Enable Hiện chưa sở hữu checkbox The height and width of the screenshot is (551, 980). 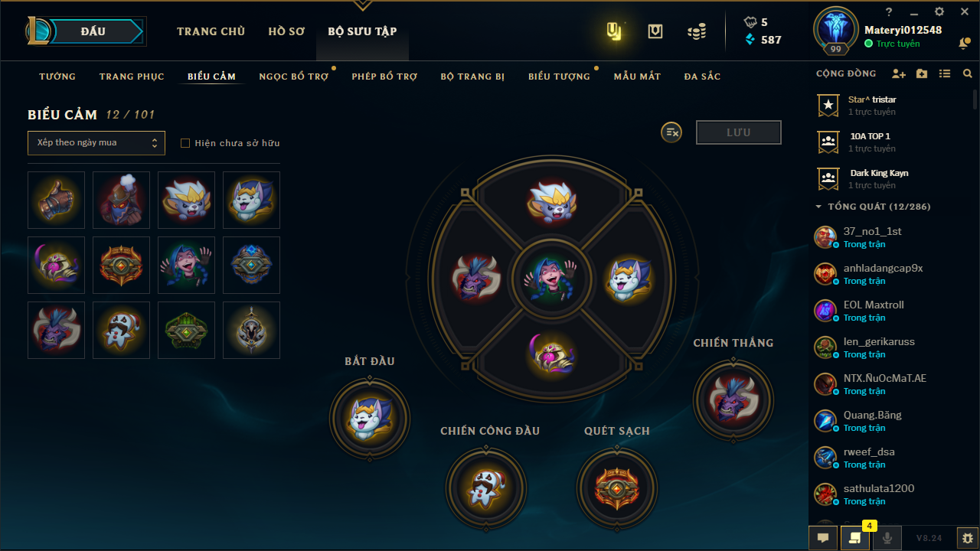point(185,143)
